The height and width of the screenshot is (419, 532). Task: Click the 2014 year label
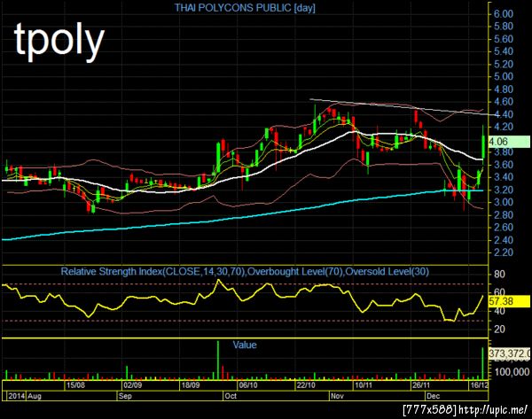tap(17, 396)
